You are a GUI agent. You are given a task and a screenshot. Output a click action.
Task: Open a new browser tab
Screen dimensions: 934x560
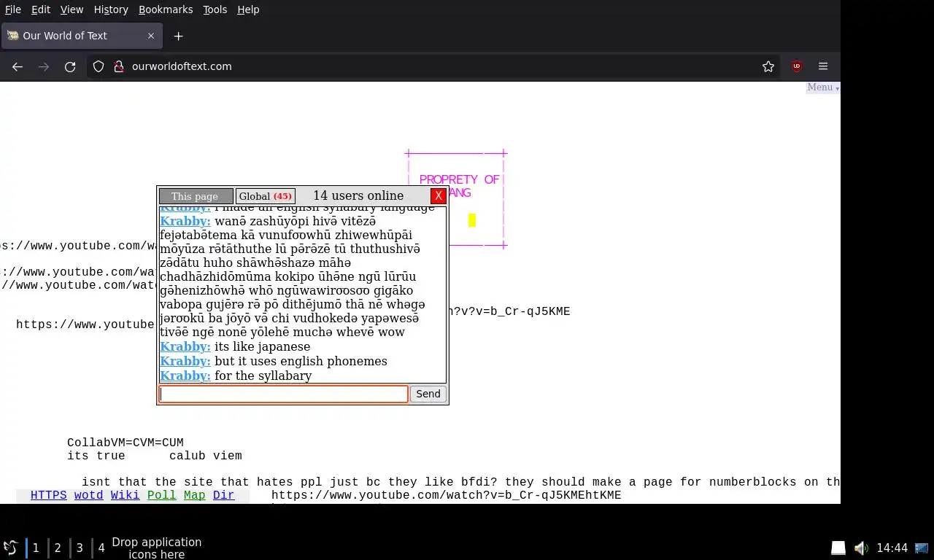point(178,36)
